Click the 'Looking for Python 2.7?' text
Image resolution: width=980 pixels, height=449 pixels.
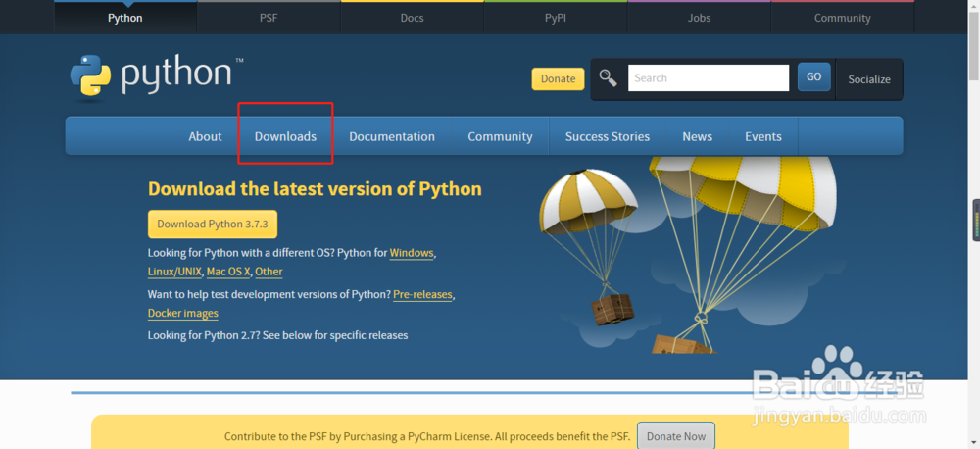(204, 336)
